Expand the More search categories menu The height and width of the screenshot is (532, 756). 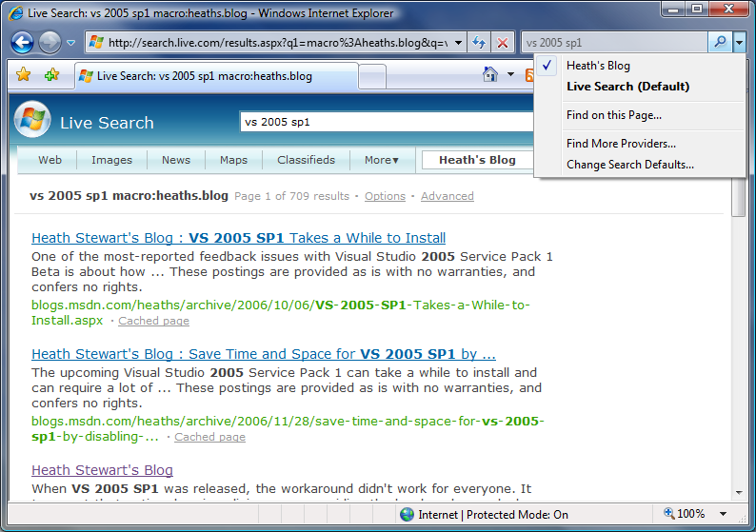tap(381, 160)
